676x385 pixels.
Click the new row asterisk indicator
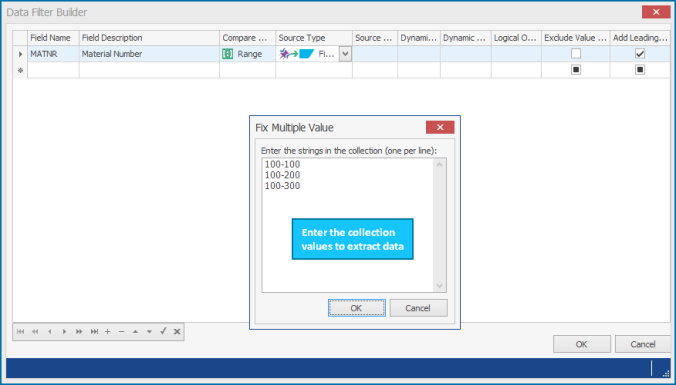(20, 70)
